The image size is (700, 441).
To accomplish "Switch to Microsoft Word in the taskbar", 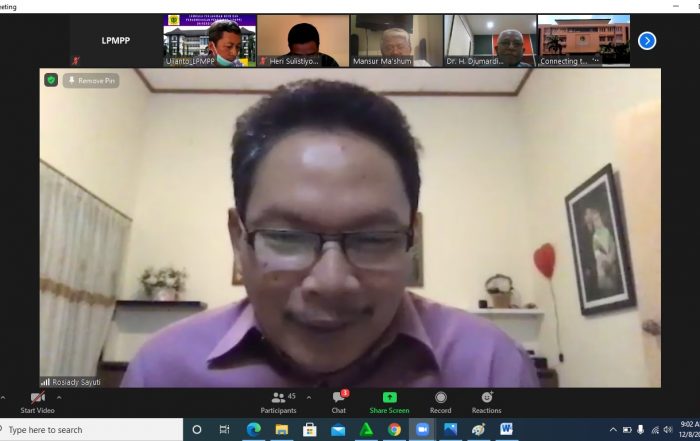I will pyautogui.click(x=506, y=430).
